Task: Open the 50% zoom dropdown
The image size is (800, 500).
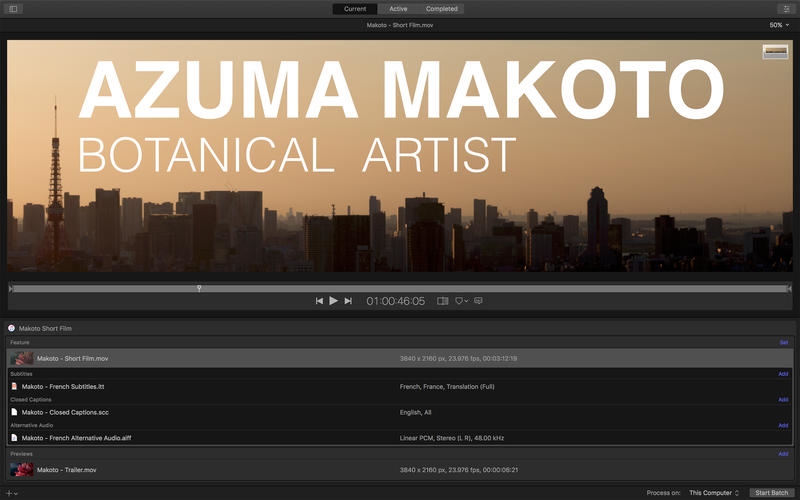Action: point(777,25)
